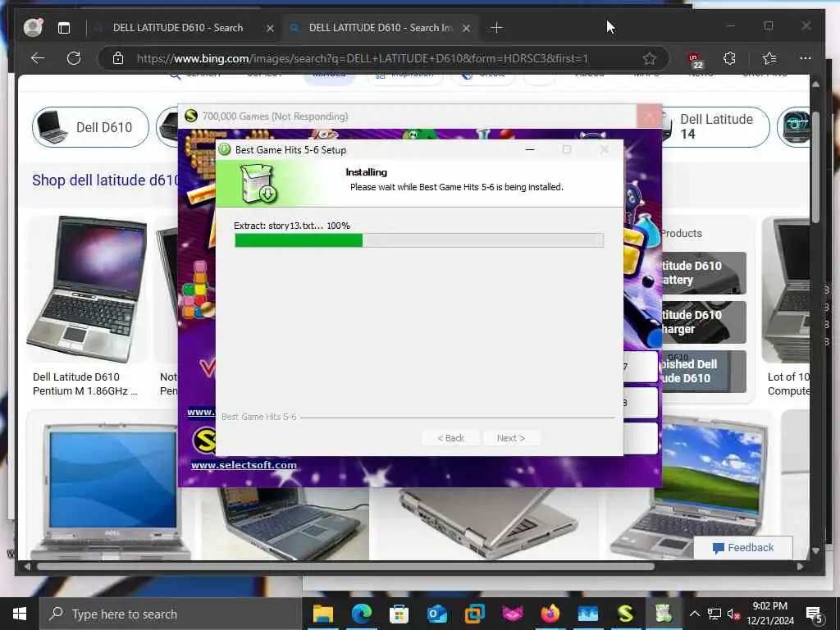The width and height of the screenshot is (840, 630).
Task: Open File Explorer from taskbar
Action: point(323,614)
